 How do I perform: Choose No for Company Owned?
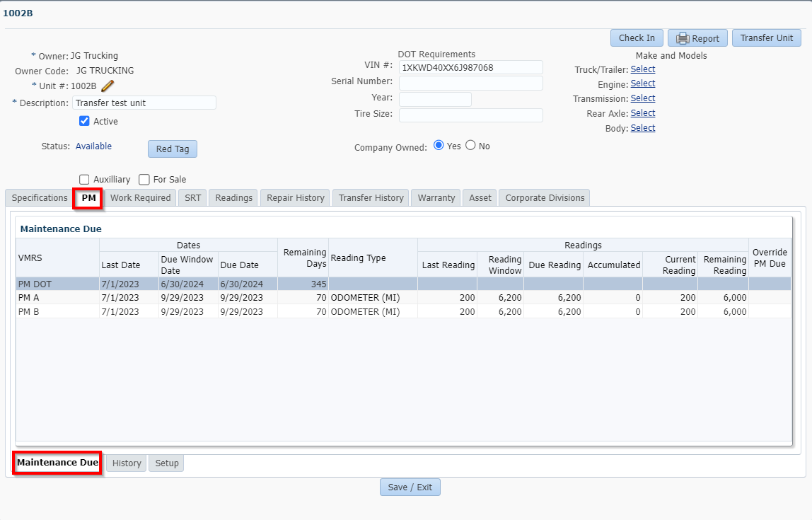point(470,146)
